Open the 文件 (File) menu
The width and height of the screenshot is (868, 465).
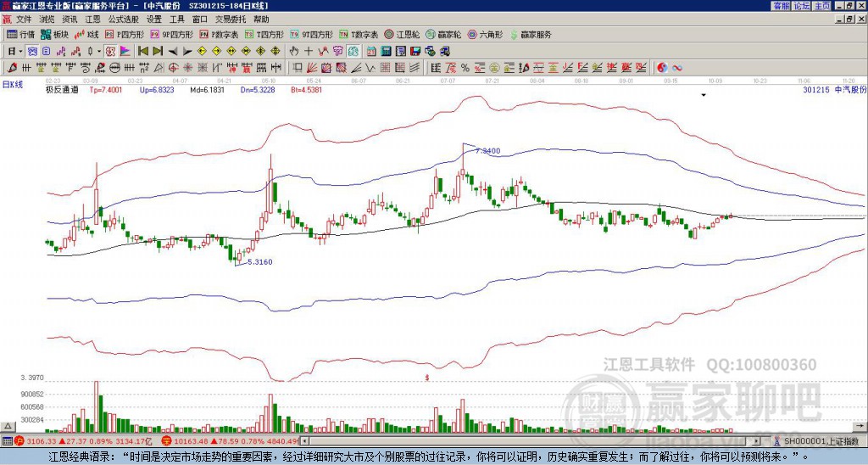(24, 20)
